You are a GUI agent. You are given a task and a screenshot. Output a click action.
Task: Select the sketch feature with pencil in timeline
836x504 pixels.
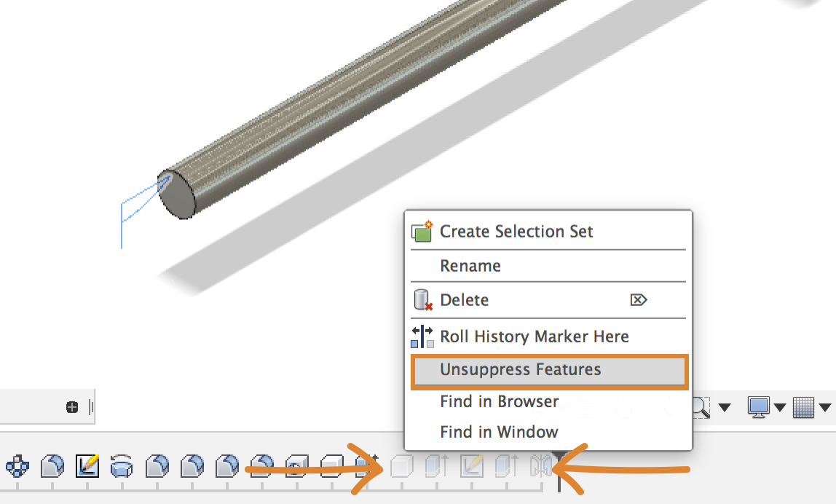click(87, 466)
